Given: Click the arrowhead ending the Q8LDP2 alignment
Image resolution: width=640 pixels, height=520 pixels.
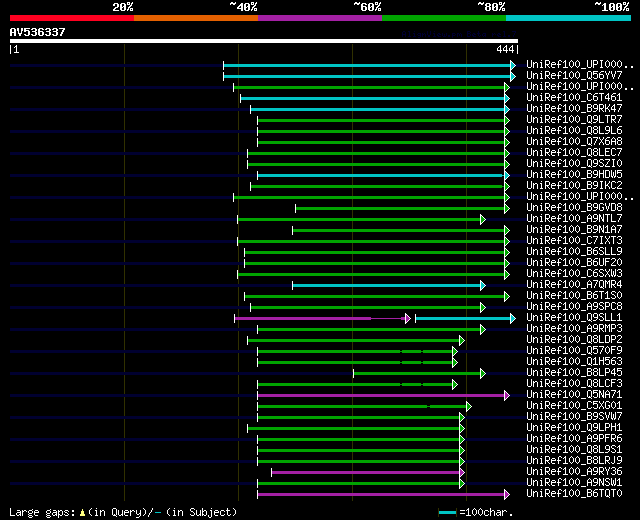Looking at the screenshot, I should pyautogui.click(x=462, y=340).
